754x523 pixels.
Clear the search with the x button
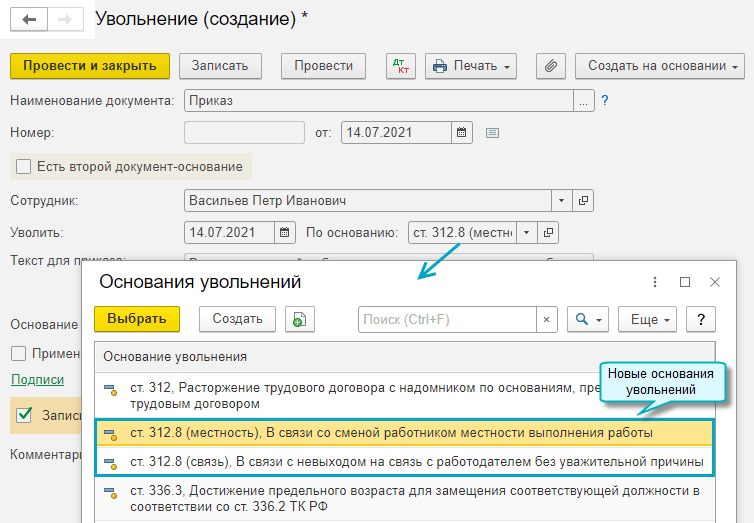coord(547,320)
